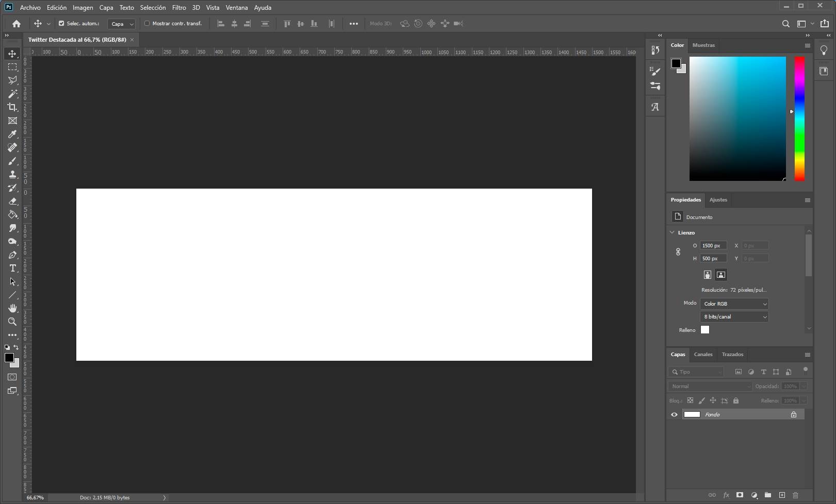Select the Rectangular Marquee tool
Screen dimensions: 836x504
(x=12, y=67)
